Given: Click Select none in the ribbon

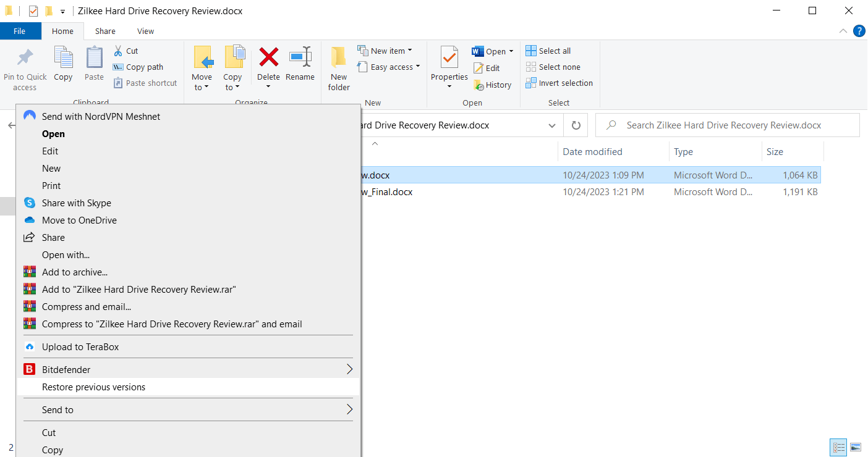Looking at the screenshot, I should (x=553, y=67).
